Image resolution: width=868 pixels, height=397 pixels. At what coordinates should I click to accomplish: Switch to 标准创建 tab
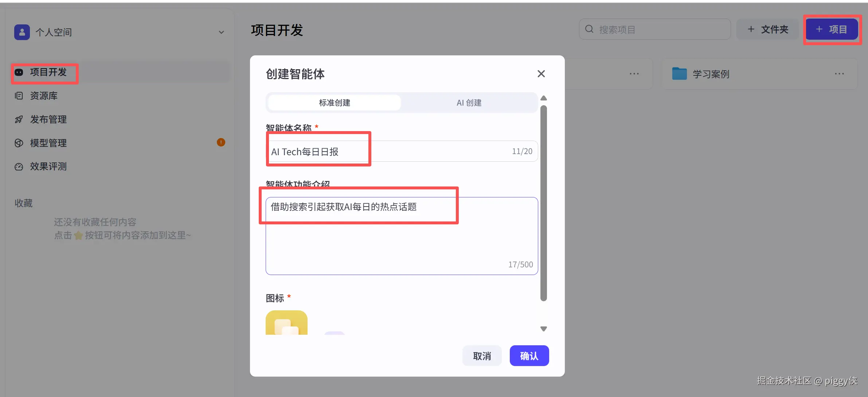334,103
